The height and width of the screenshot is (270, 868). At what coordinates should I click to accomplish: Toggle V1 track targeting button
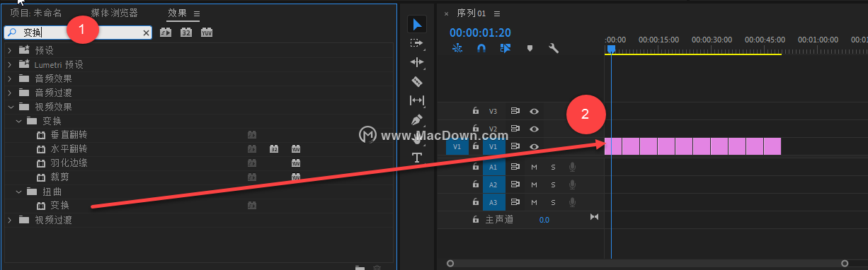coord(493,146)
